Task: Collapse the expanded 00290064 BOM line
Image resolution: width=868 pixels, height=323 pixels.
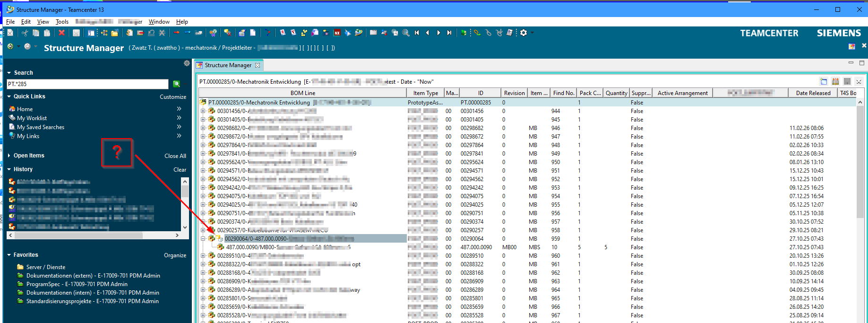Action: 203,239
